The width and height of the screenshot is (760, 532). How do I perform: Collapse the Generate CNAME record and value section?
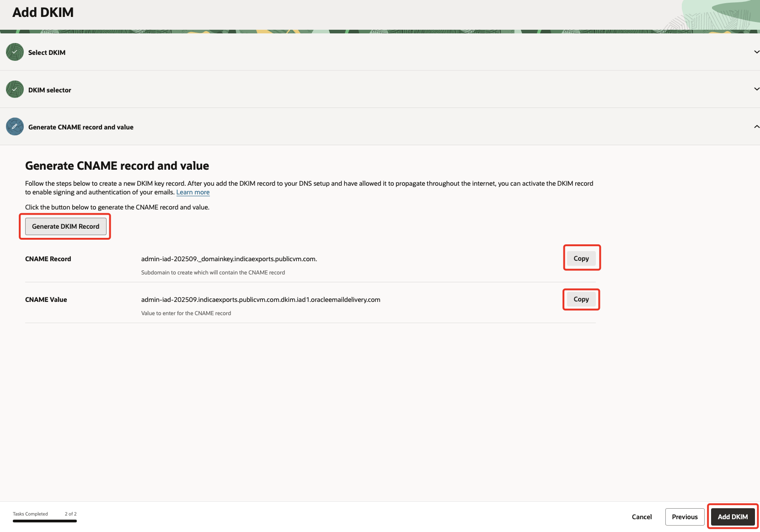(756, 126)
